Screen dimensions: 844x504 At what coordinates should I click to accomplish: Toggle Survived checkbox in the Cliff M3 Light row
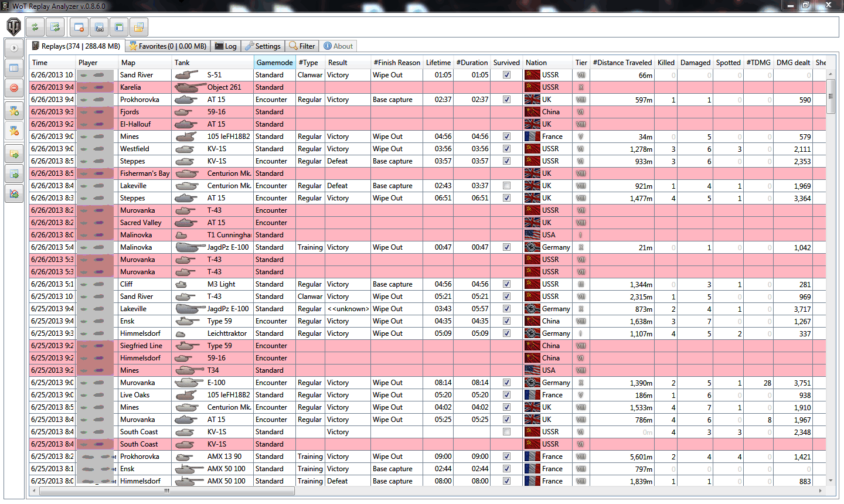coord(506,284)
